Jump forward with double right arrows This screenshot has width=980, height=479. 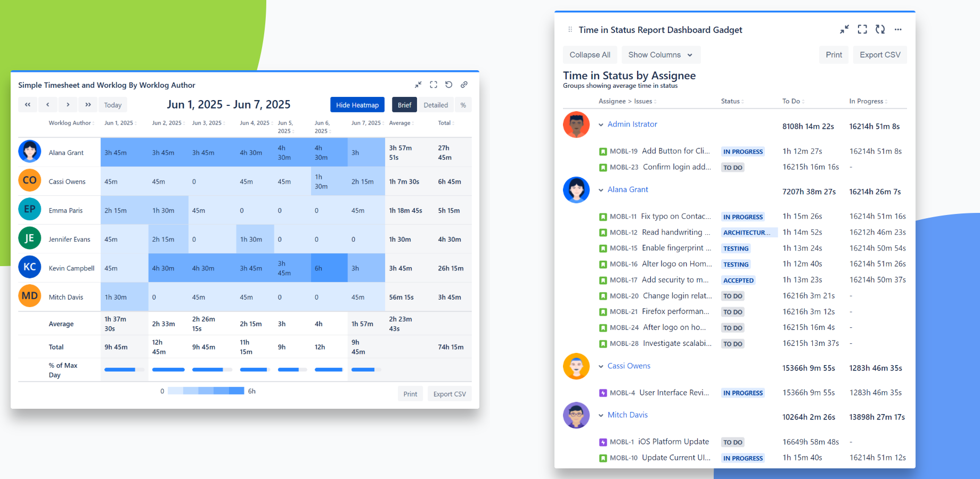coord(88,105)
